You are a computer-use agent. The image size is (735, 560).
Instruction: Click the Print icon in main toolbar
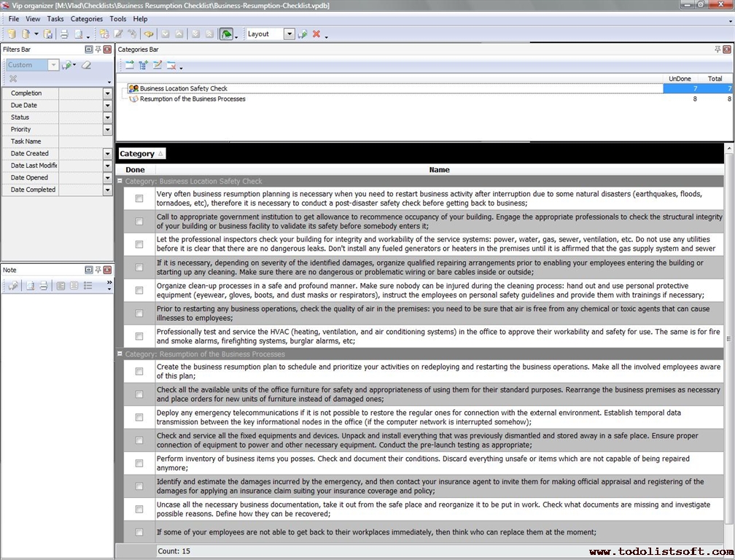[64, 34]
